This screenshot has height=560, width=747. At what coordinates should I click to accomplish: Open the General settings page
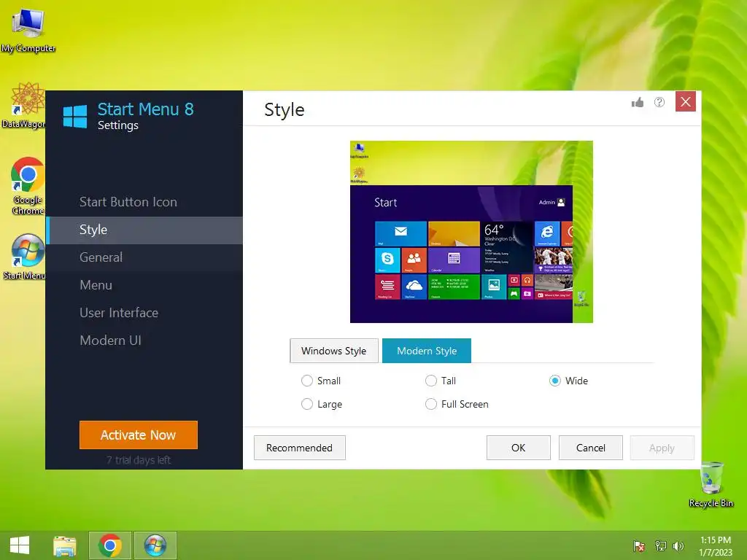(144, 257)
